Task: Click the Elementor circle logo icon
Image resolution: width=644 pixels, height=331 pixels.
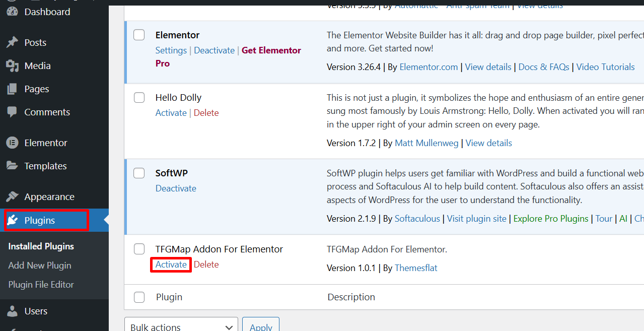Action: [12, 143]
